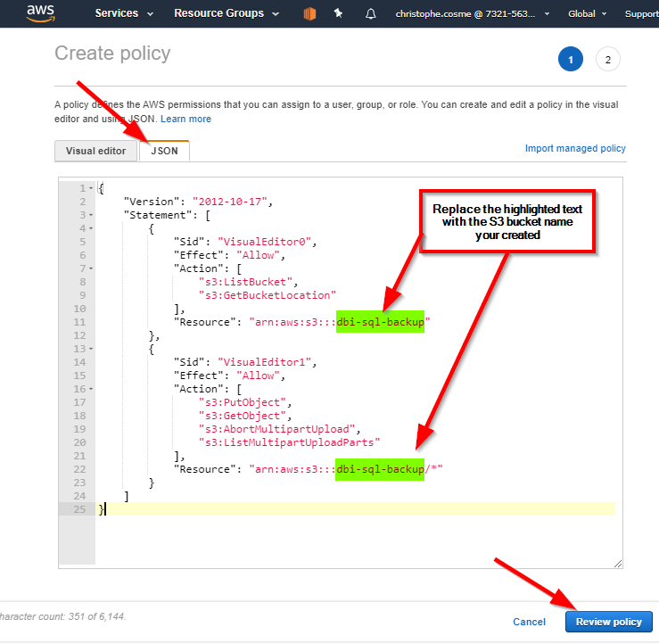Follow the Learn more link
The image size is (659, 644).
point(185,119)
